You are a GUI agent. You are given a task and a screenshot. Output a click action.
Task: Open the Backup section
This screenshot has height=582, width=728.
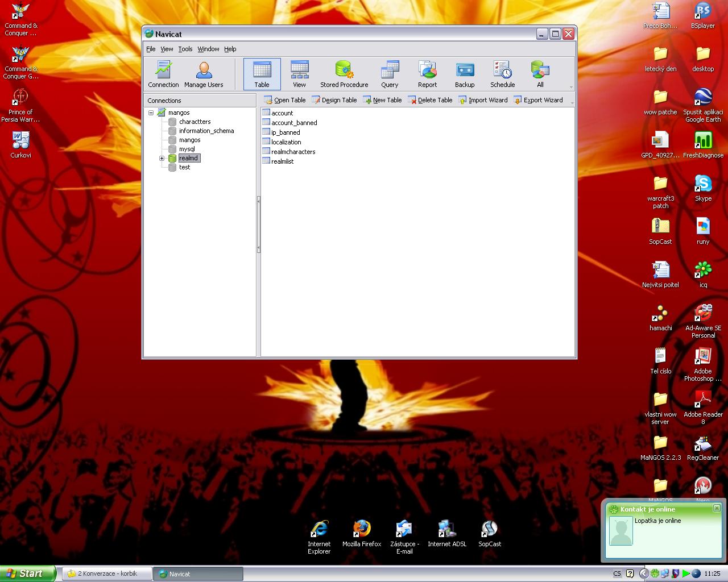(x=465, y=74)
